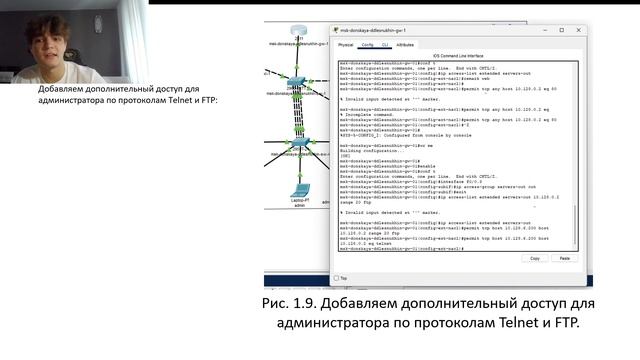Select the upper switch in topology

pyautogui.click(x=297, y=81)
